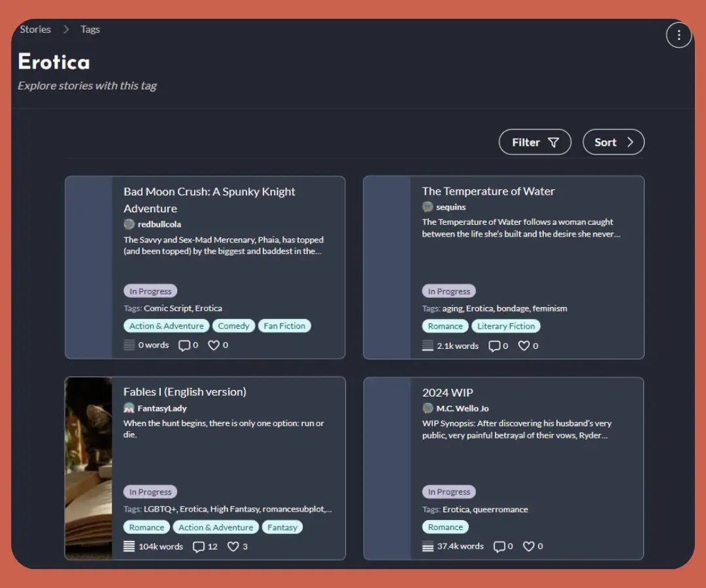The height and width of the screenshot is (588, 706).
Task: Open the three-dot options menu
Action: click(x=679, y=35)
